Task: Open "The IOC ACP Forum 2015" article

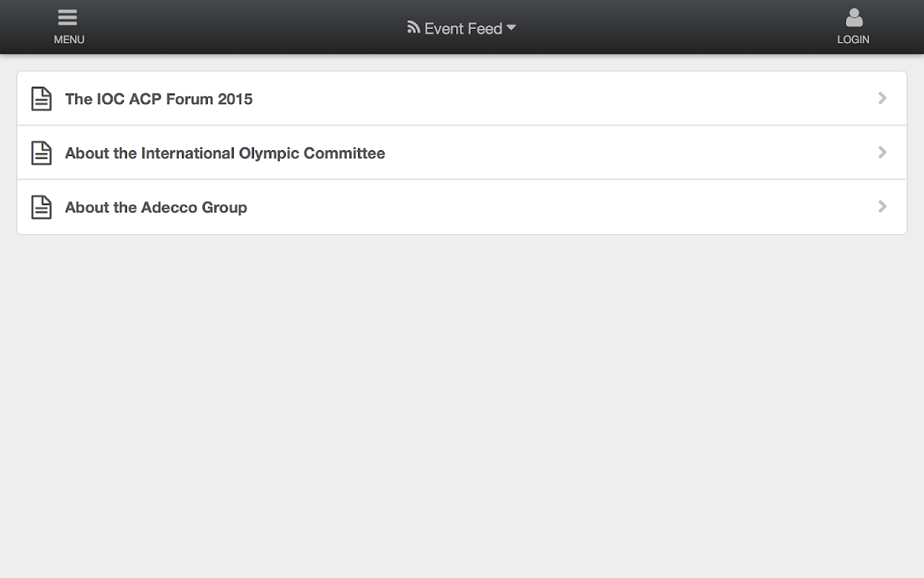Action: 159,99
